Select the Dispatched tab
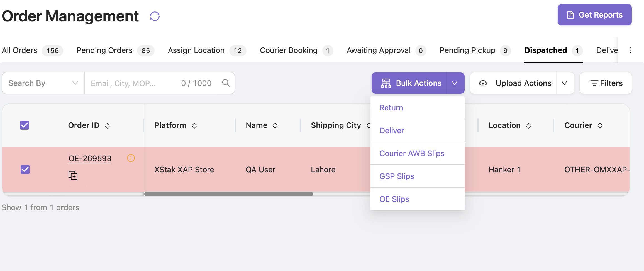Viewport: 644px width, 271px height. (553, 50)
